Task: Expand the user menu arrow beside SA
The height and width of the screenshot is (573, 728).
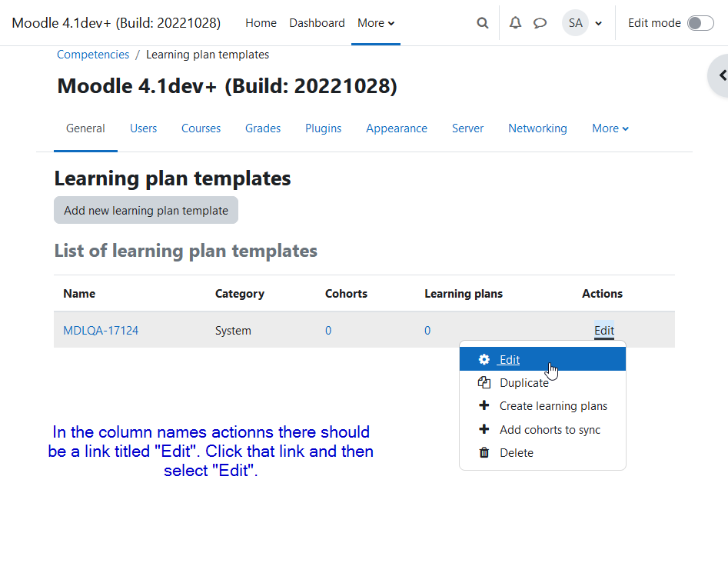Action: pos(598,23)
